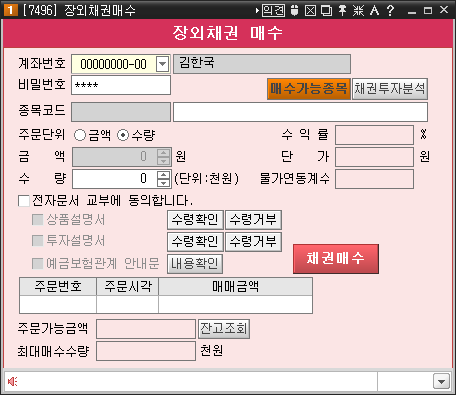456x395 pixels.
Task: Check the 투자설명서 checkbox
Action: pyautogui.click(x=37, y=241)
